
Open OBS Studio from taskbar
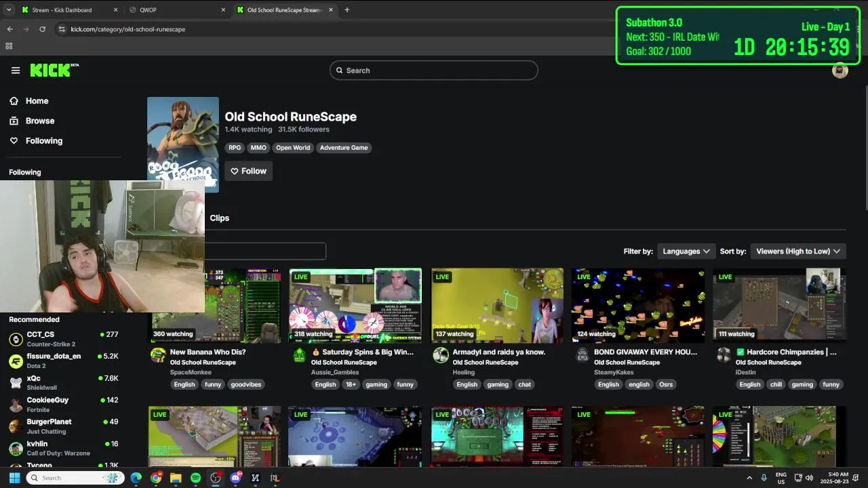[x=216, y=478]
